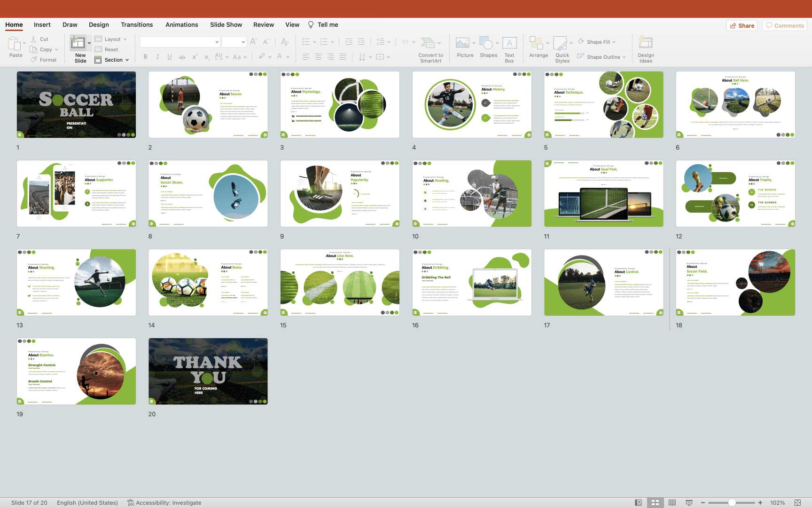Open the Comments button
This screenshot has height=508, width=812.
[785, 25]
